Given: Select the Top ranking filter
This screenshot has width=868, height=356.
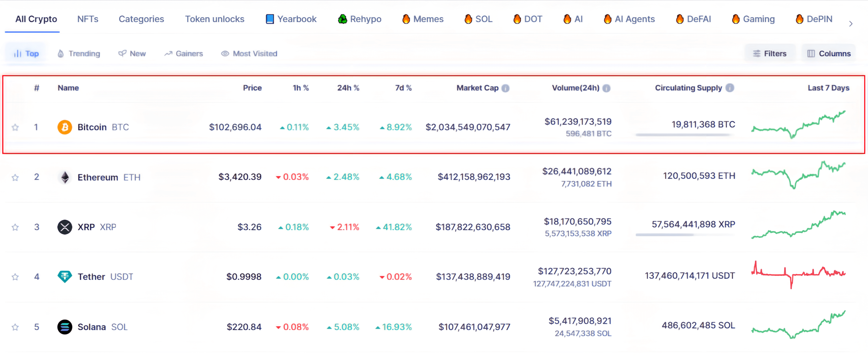Looking at the screenshot, I should [26, 54].
